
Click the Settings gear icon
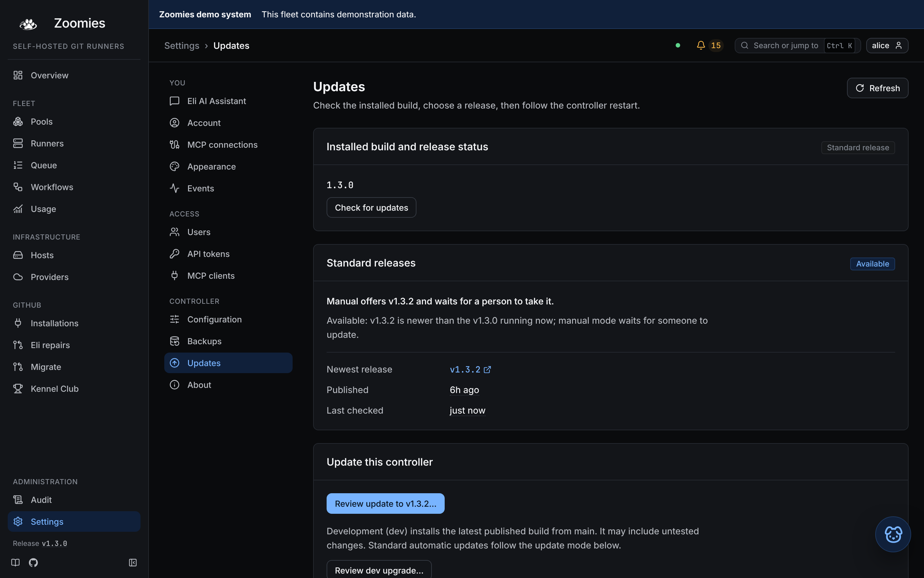pos(18,521)
